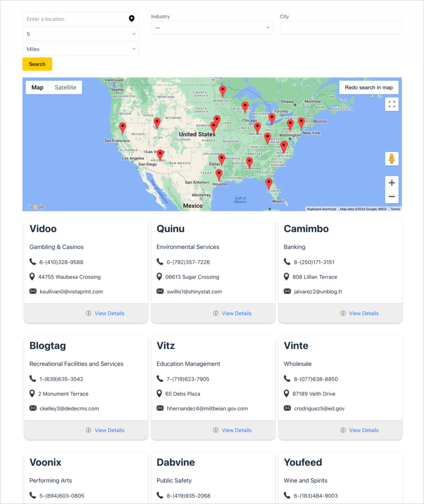This screenshot has width=424, height=504.
Task: Click the Dabvine card title
Action: coord(176,462)
